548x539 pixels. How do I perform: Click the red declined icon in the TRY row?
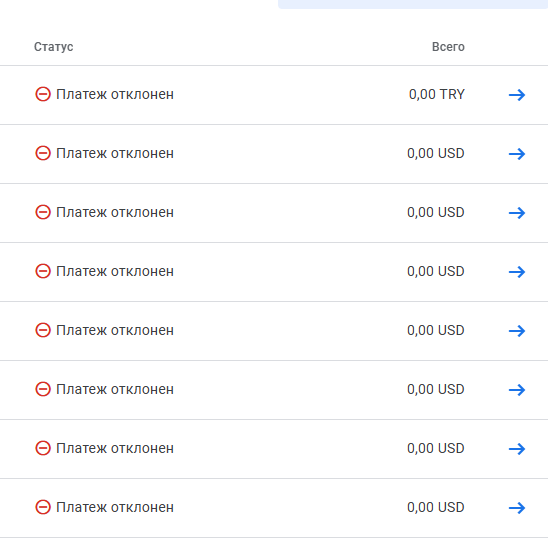click(x=43, y=94)
